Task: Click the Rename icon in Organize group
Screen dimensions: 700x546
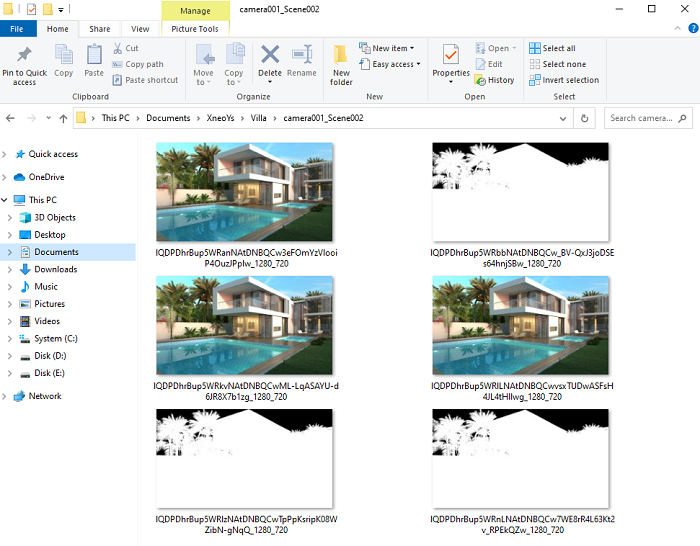Action: pos(302,61)
